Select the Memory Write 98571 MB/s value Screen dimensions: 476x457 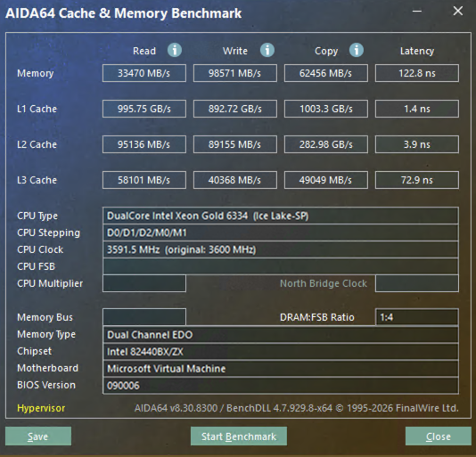pos(235,73)
